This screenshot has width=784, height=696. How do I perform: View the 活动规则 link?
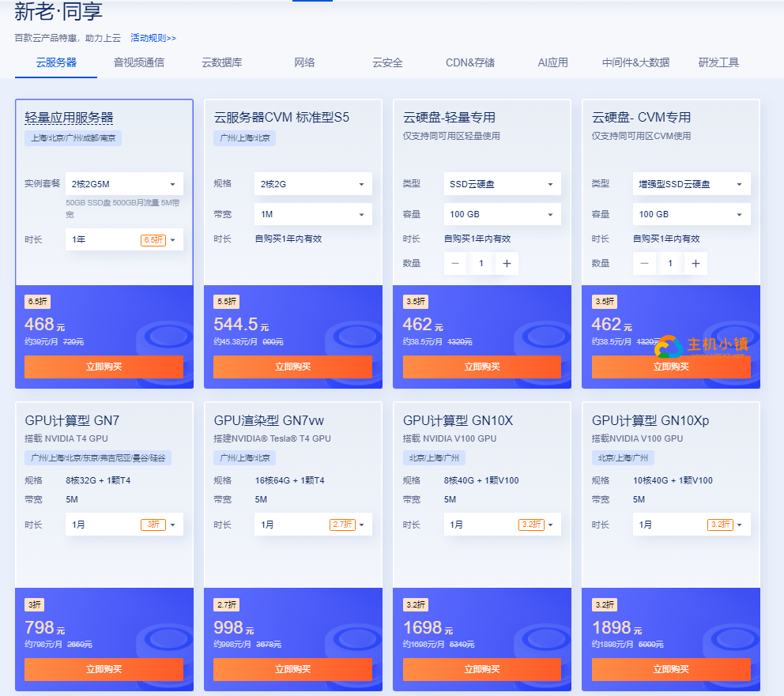153,36
